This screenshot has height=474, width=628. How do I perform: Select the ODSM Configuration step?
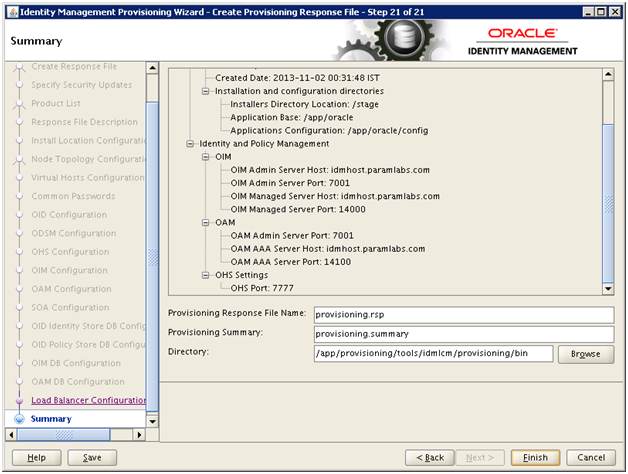(x=74, y=233)
